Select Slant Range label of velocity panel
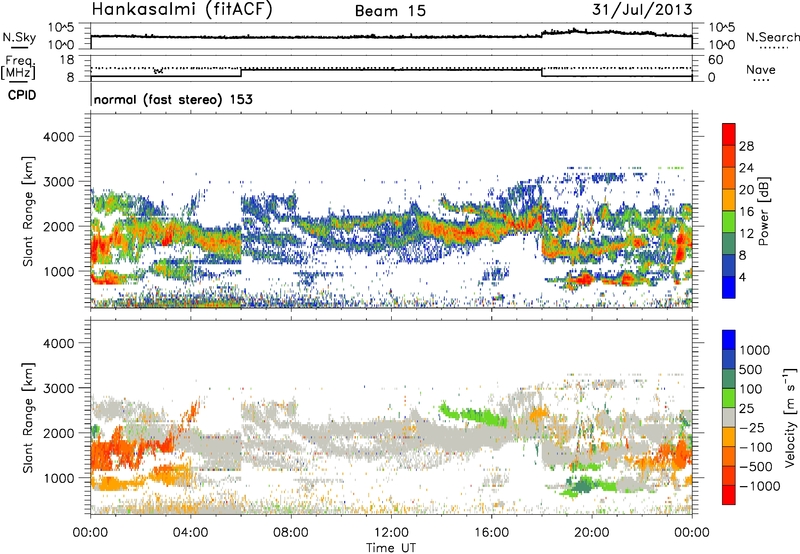Viewport: 800px width, 554px height. coord(28,417)
